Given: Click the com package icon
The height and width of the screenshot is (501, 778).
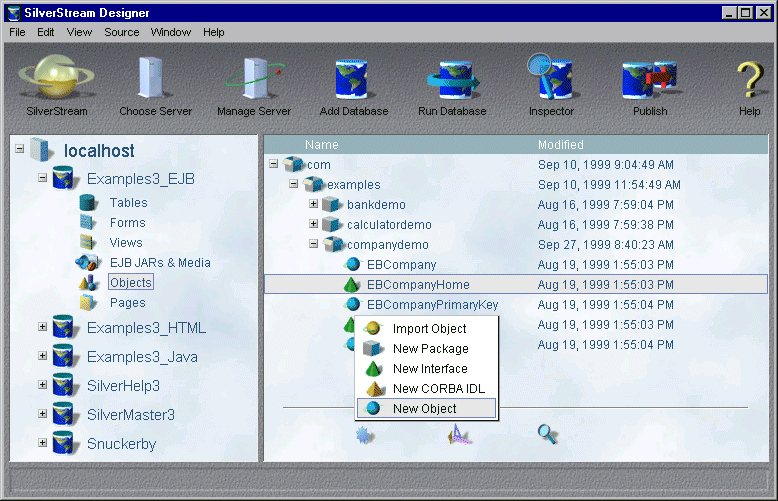Looking at the screenshot, I should [293, 164].
